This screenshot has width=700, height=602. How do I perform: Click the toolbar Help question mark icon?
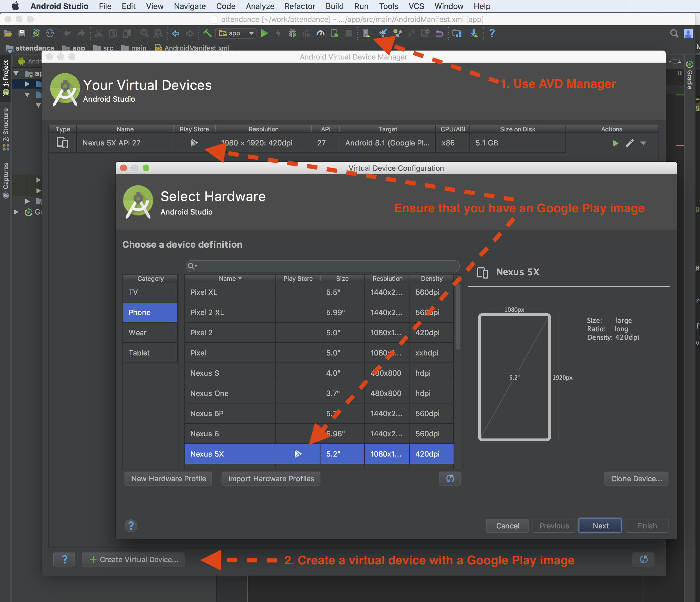[x=492, y=33]
